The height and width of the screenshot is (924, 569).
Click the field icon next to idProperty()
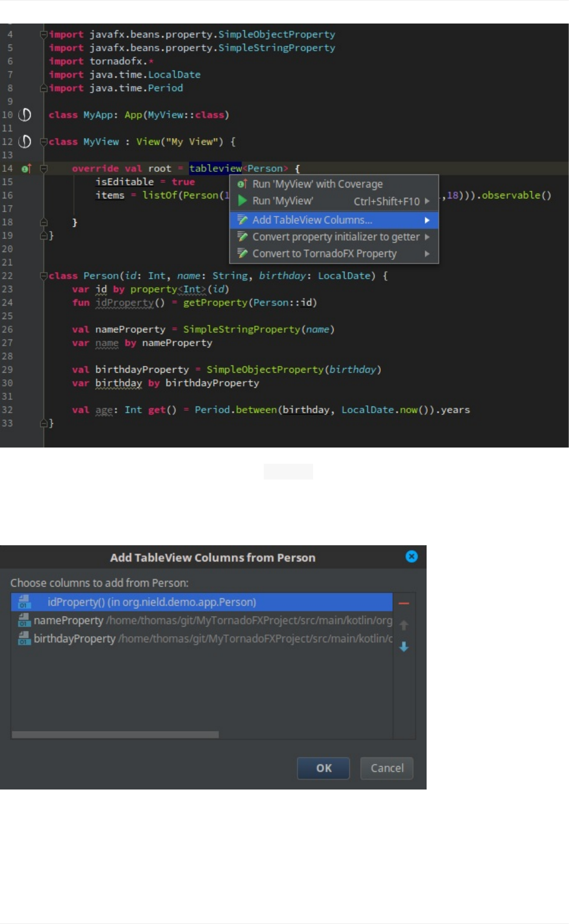click(x=24, y=602)
